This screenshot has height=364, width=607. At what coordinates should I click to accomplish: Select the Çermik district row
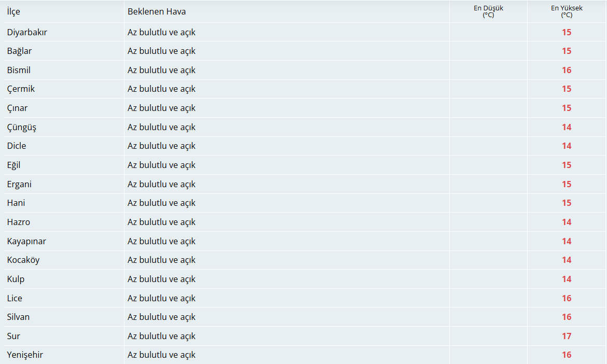(x=304, y=89)
